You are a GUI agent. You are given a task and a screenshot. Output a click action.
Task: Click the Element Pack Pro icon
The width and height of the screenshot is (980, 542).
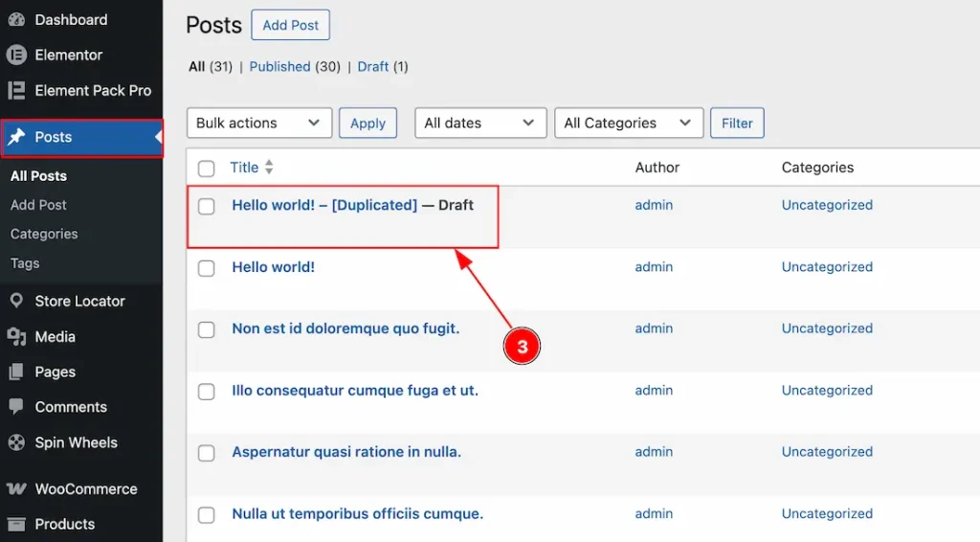[x=16, y=91]
